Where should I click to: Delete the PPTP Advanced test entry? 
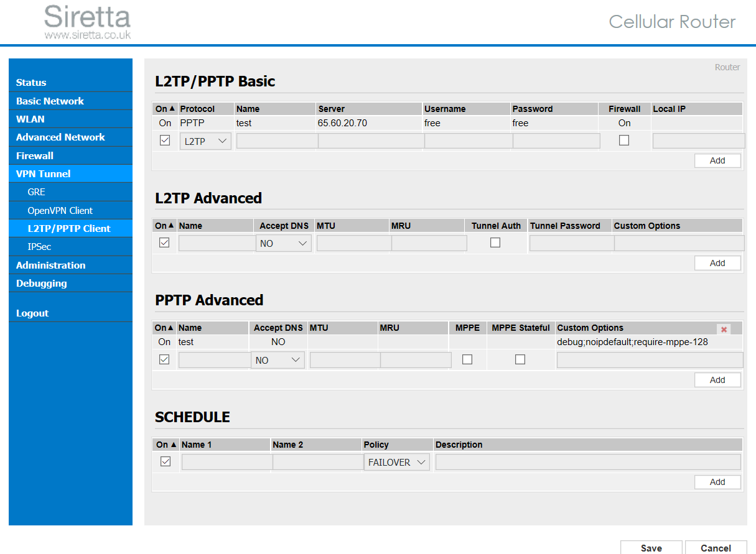point(724,330)
